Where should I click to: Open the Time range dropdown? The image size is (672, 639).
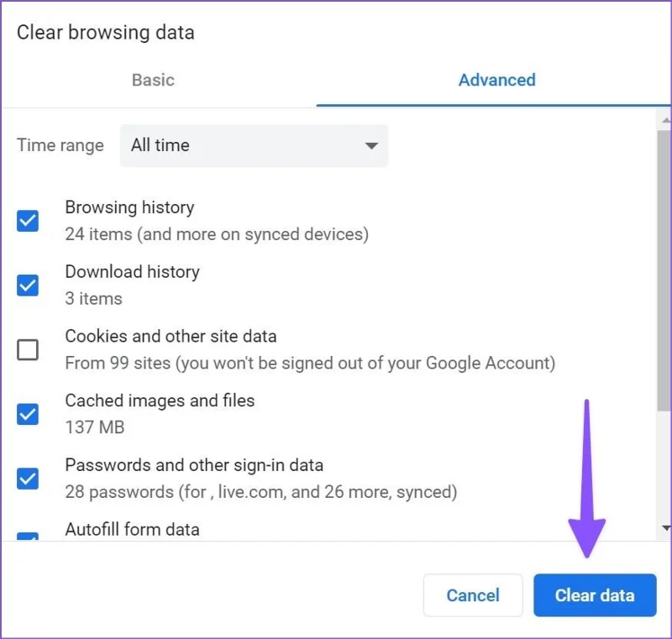[x=255, y=145]
